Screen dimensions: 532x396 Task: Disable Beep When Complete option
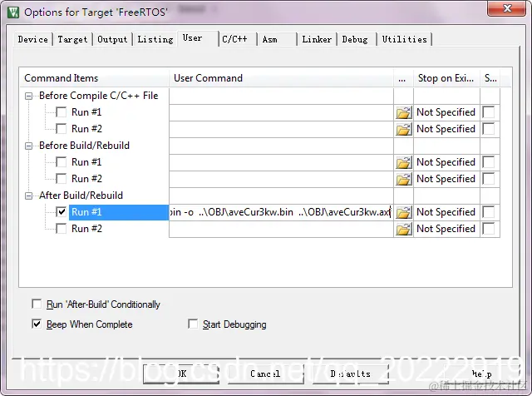click(37, 324)
